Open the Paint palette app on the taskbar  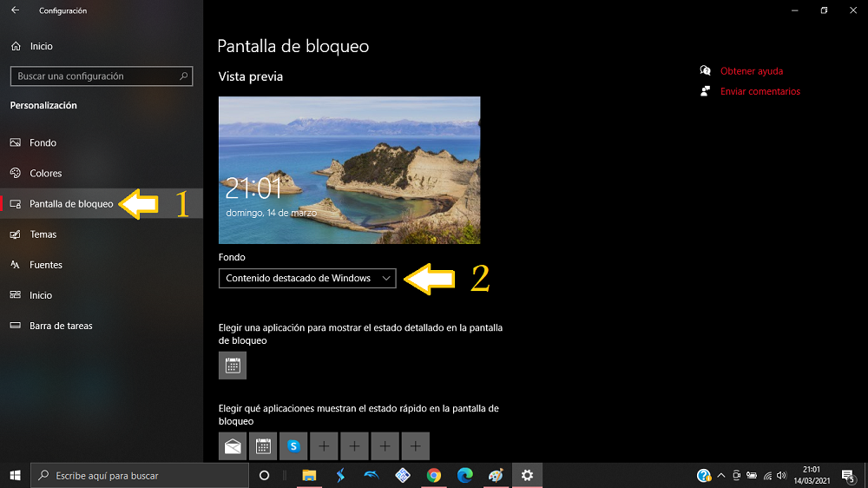coord(496,475)
